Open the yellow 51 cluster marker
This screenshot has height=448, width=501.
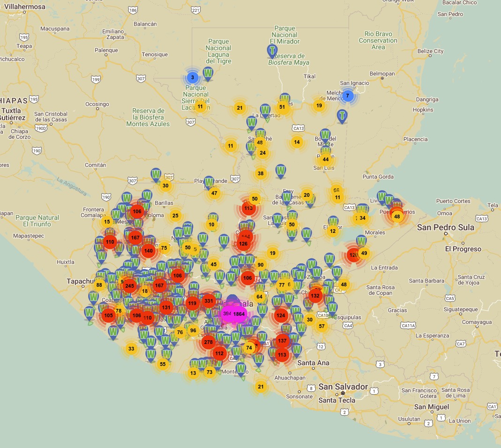pos(282,107)
